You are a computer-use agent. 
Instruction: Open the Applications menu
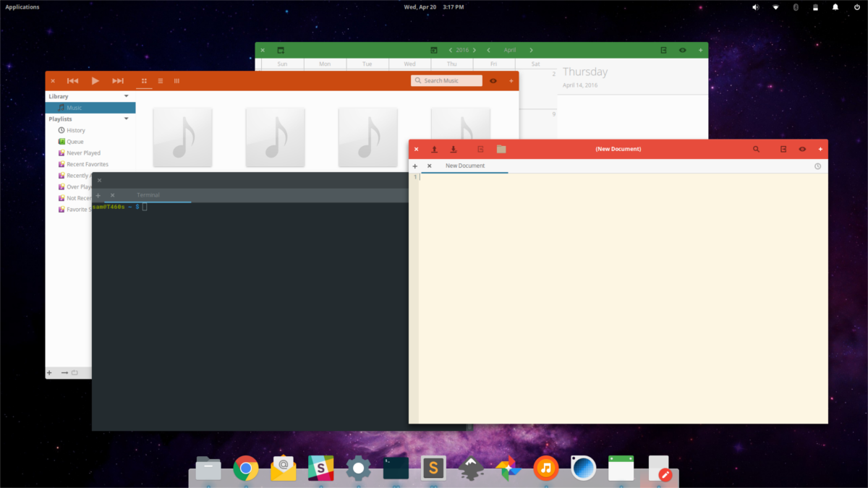tap(22, 7)
